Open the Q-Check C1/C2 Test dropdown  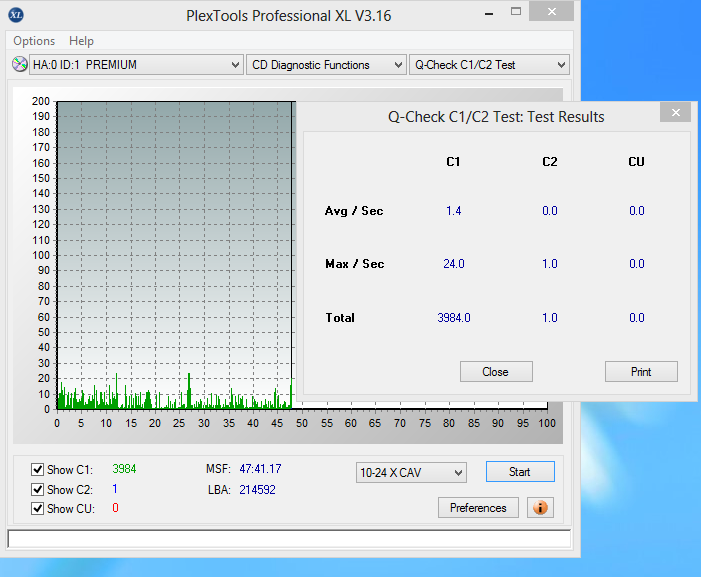pos(489,65)
